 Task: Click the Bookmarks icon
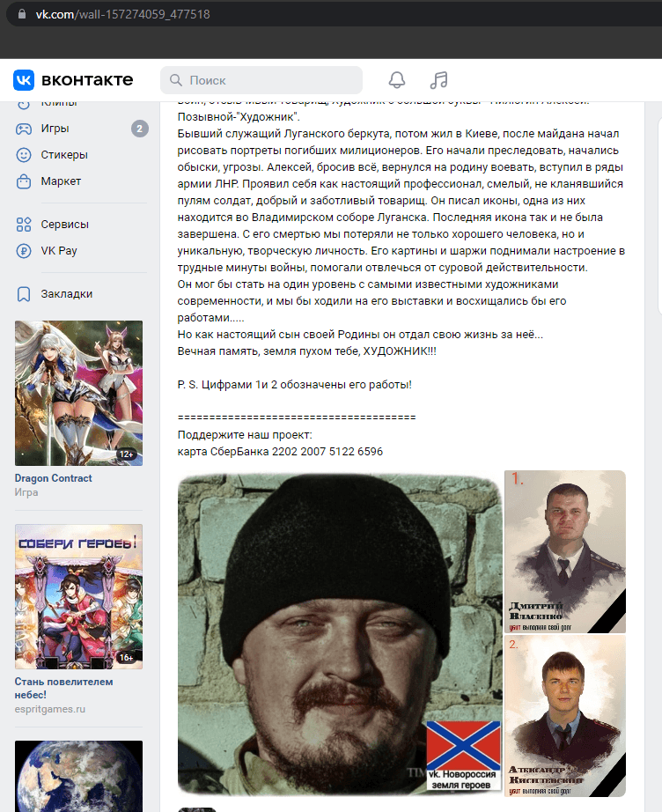(x=24, y=294)
